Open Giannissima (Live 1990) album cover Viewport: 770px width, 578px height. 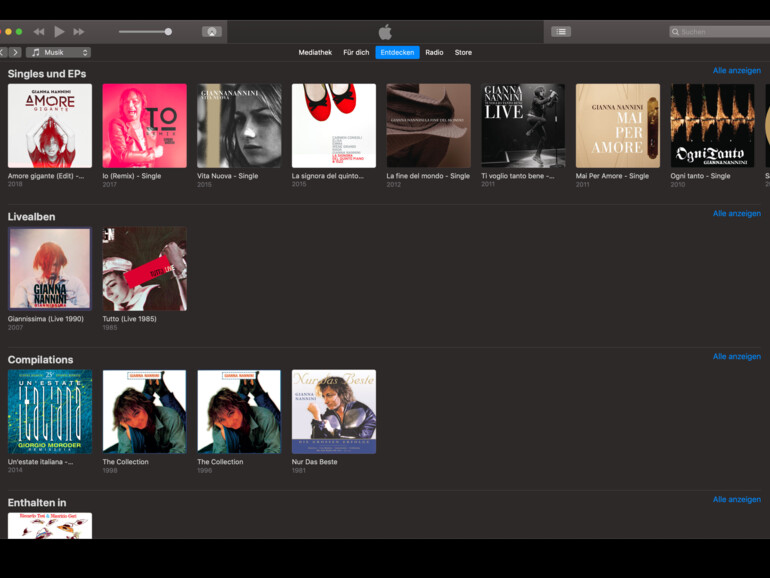coord(50,269)
